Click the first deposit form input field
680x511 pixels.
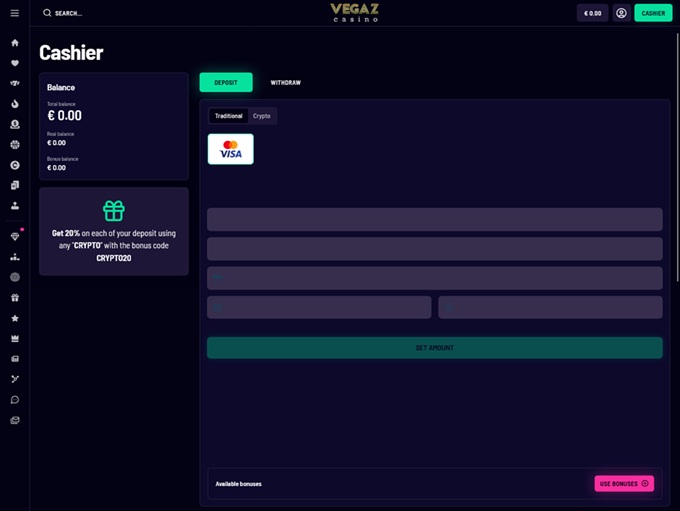pos(434,219)
